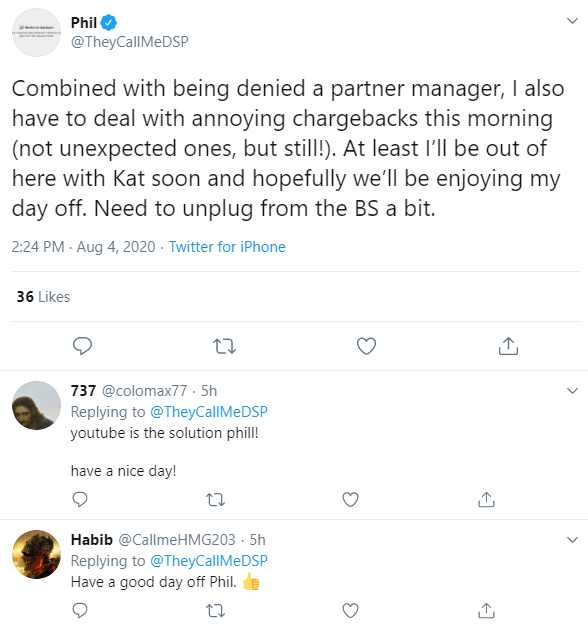This screenshot has height=626, width=588.
Task: Expand options menu for 737's reply
Action: 572,391
